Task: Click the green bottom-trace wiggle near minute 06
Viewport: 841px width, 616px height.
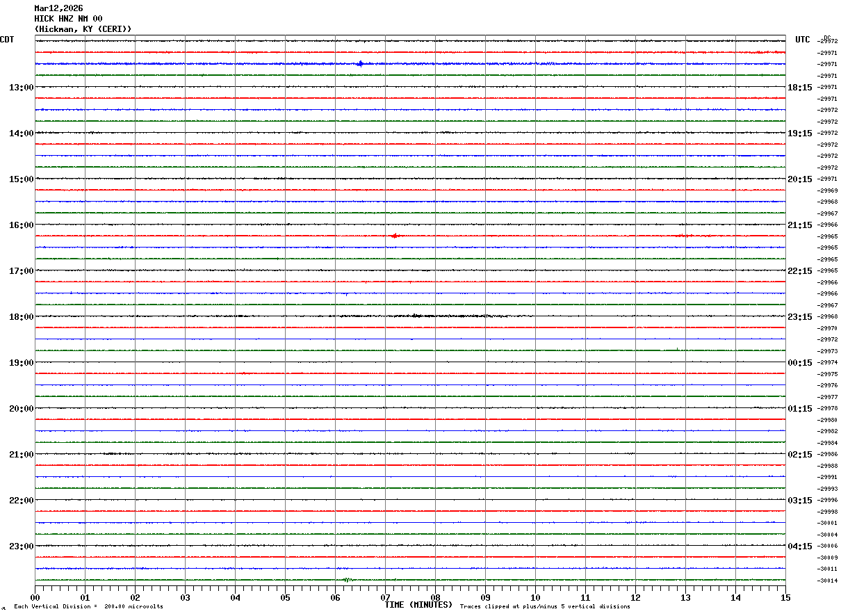Action: coord(347,579)
